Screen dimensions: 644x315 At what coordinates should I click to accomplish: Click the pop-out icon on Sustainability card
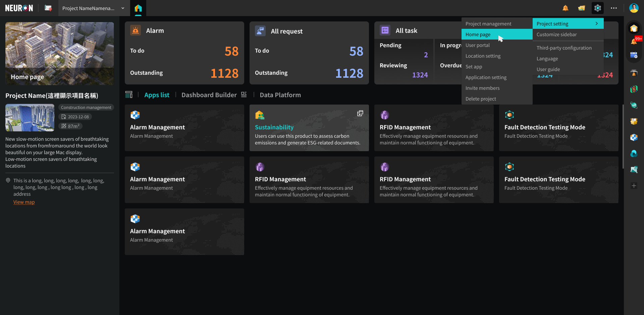coord(360,113)
